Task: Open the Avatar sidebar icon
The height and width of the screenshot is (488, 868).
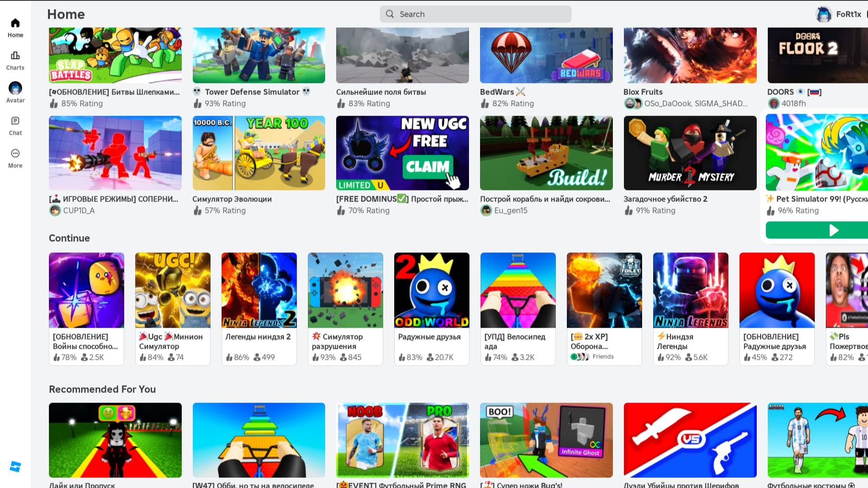Action: pyautogui.click(x=15, y=88)
